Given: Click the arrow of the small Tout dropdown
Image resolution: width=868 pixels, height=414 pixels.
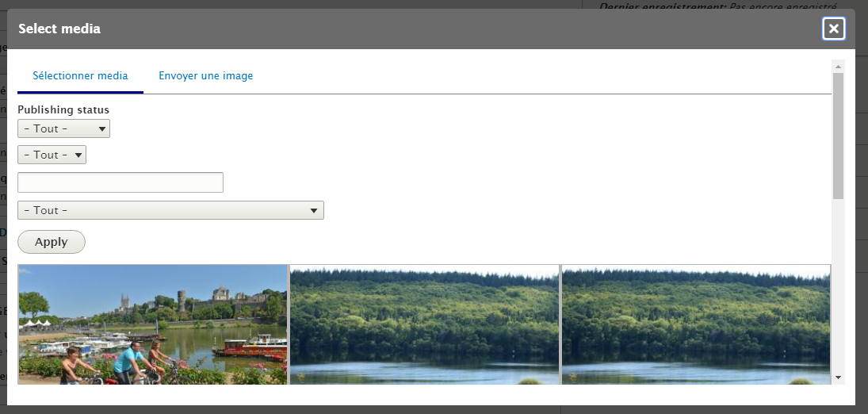Looking at the screenshot, I should click(78, 155).
